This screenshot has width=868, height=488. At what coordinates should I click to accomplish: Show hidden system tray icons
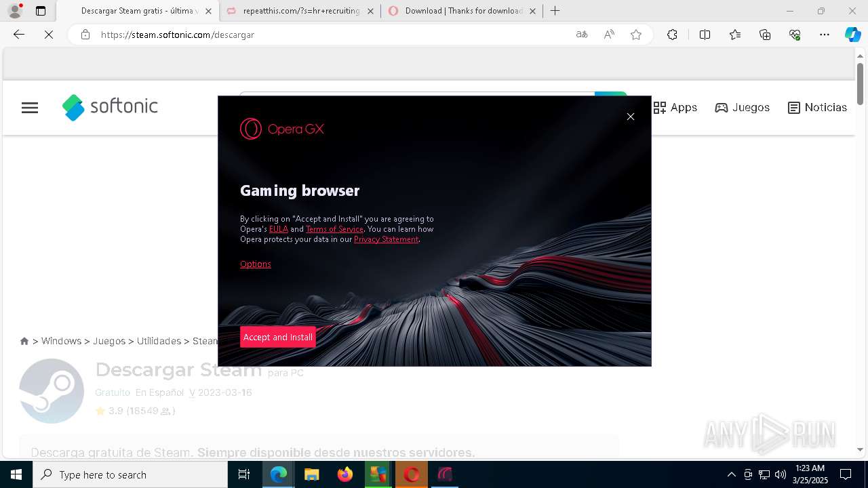click(731, 474)
